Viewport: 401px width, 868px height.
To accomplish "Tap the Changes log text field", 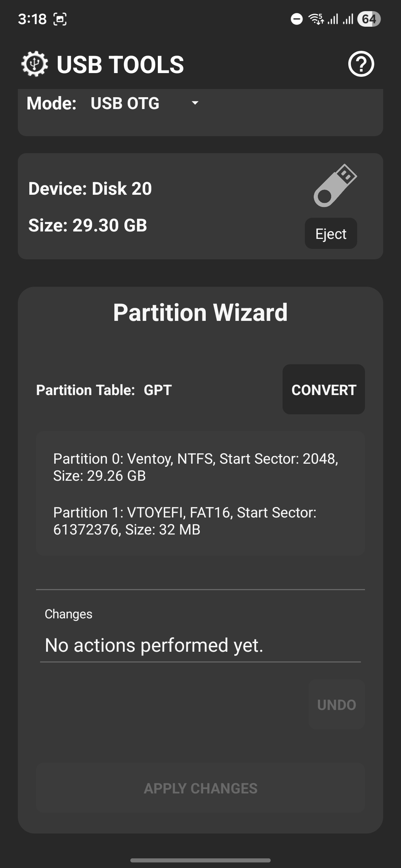I will pos(200,645).
